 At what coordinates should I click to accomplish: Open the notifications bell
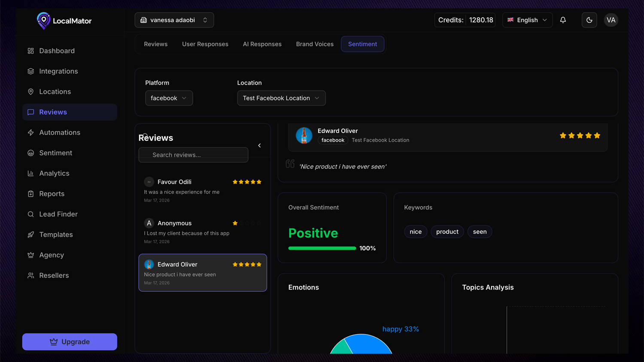click(563, 20)
